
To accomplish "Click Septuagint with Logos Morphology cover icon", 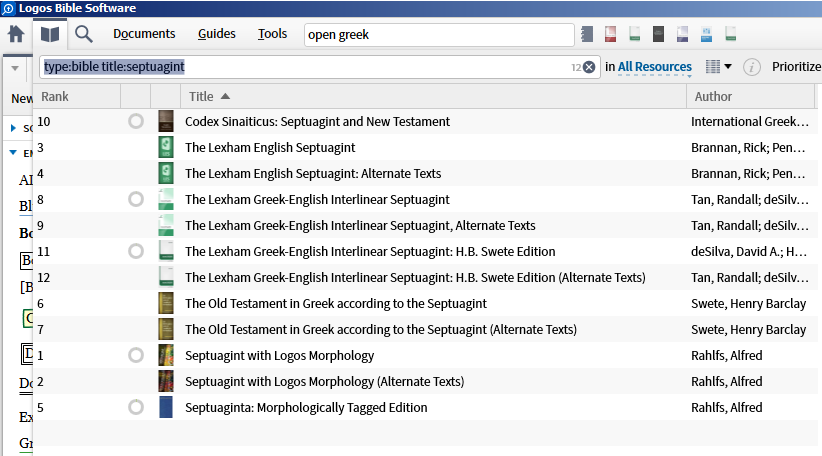I will pos(166,355).
